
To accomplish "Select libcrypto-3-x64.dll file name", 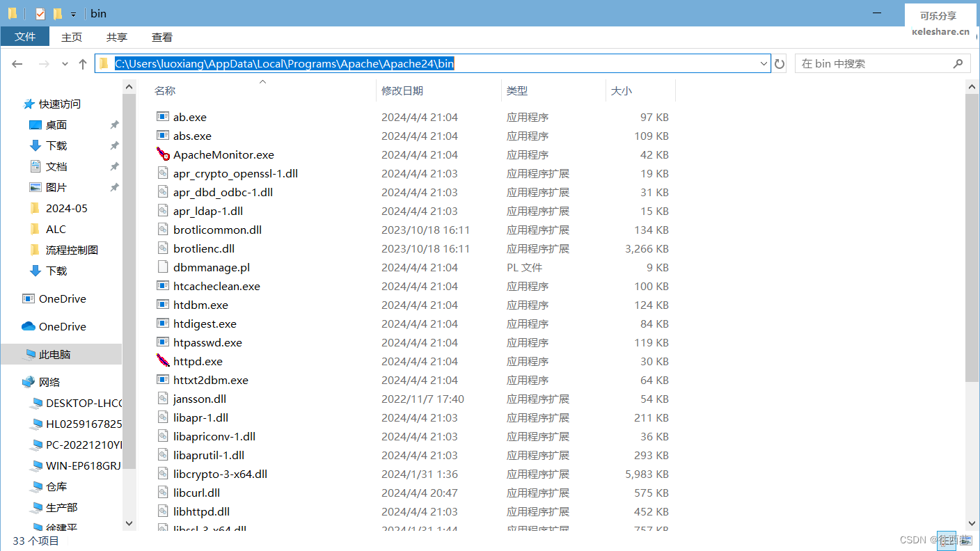I will [220, 474].
